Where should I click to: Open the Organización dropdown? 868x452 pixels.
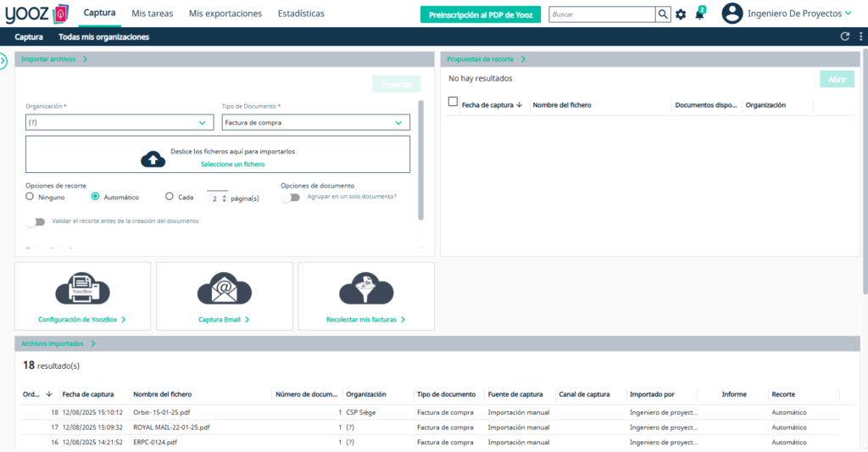point(120,122)
